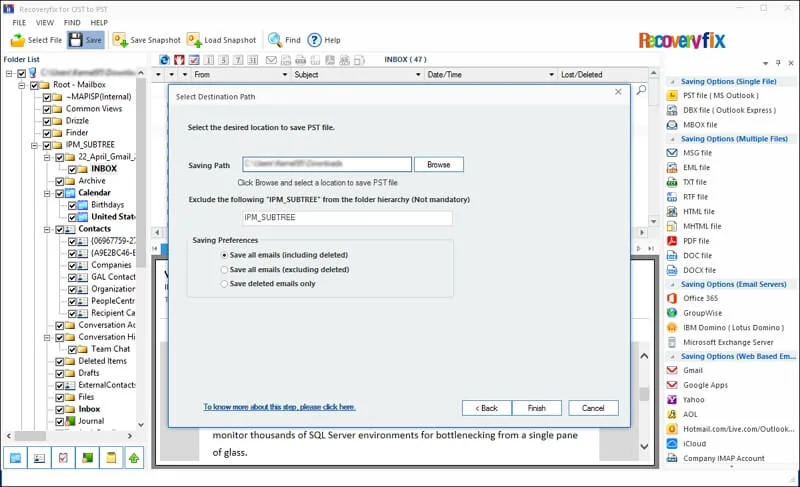Image resolution: width=800 pixels, height=487 pixels.
Task: Click the green up arrow icon in bottom bar
Action: tap(134, 458)
